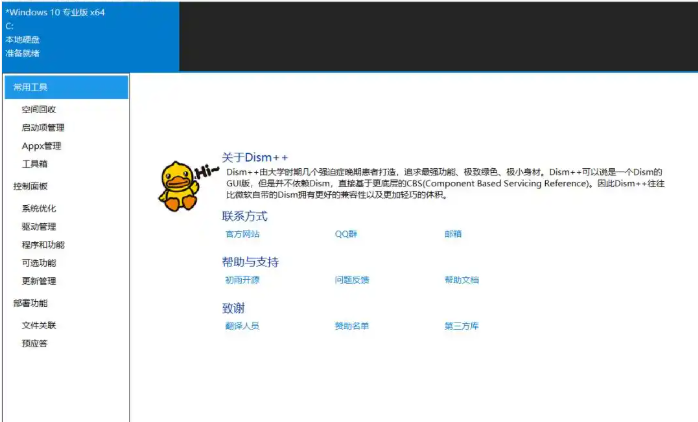Click the 邮箱 contact link
Screen dimensions: 698x422
point(453,234)
